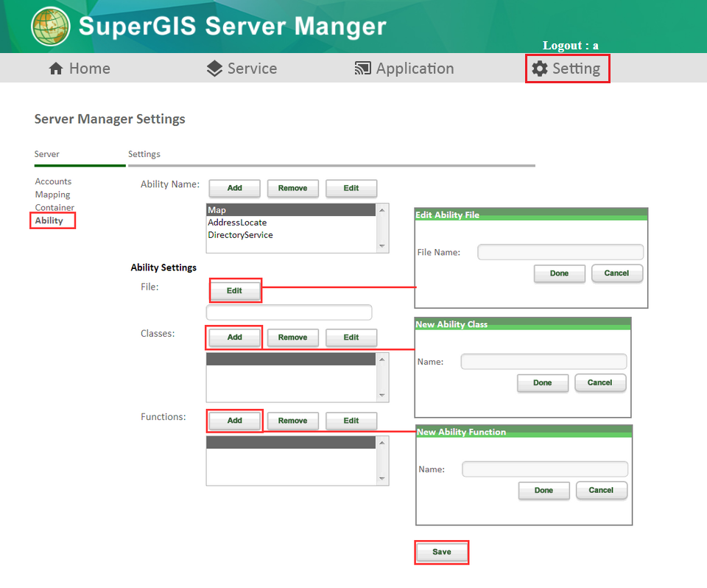Click the house icon beside Home
This screenshot has width=707, height=588.
point(56,69)
